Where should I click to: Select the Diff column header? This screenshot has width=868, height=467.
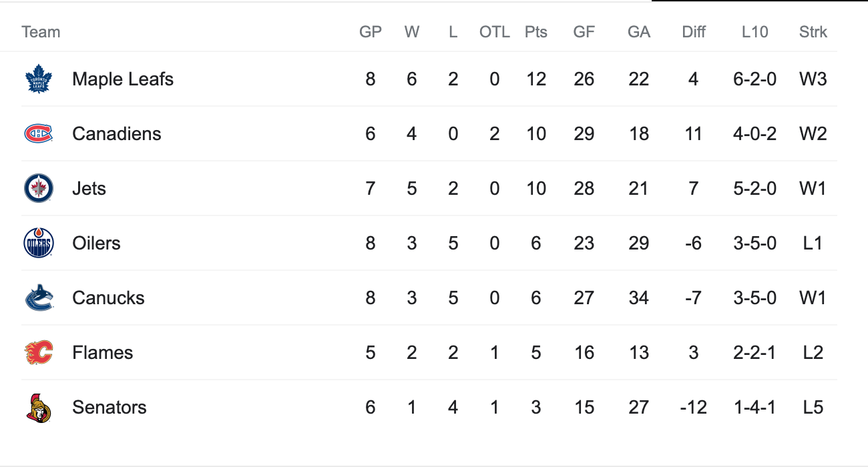(694, 32)
